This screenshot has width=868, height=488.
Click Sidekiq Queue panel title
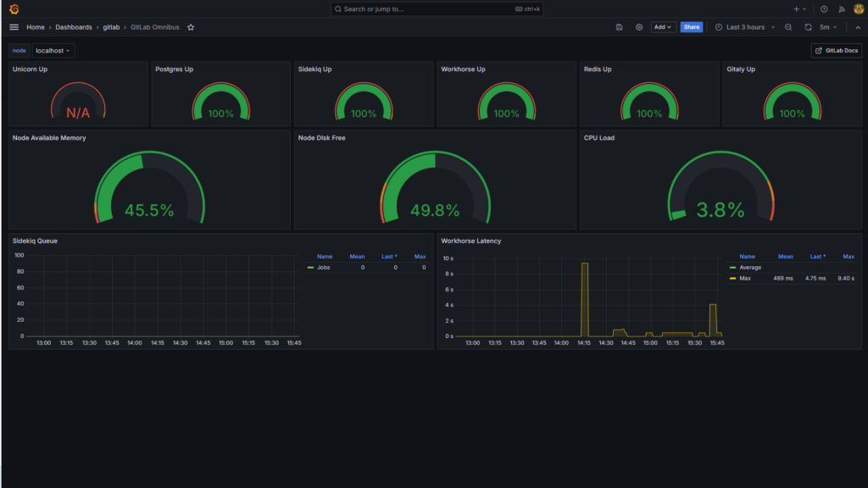pos(35,241)
